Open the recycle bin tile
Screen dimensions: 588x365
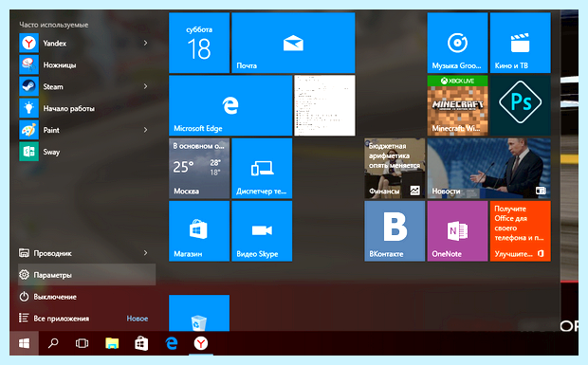199,313
